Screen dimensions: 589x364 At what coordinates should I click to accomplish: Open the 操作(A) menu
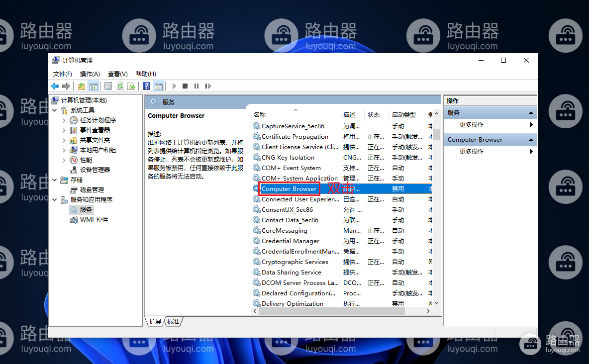pyautogui.click(x=90, y=74)
